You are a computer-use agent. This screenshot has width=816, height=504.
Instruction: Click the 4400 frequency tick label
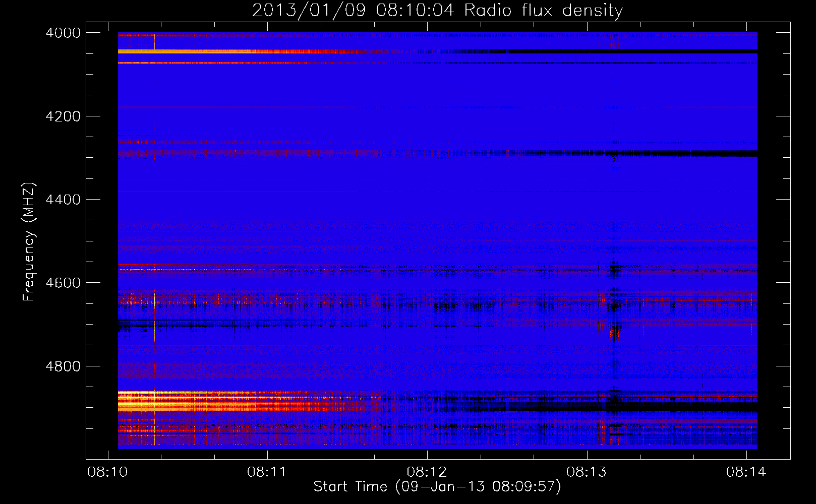pyautogui.click(x=63, y=200)
